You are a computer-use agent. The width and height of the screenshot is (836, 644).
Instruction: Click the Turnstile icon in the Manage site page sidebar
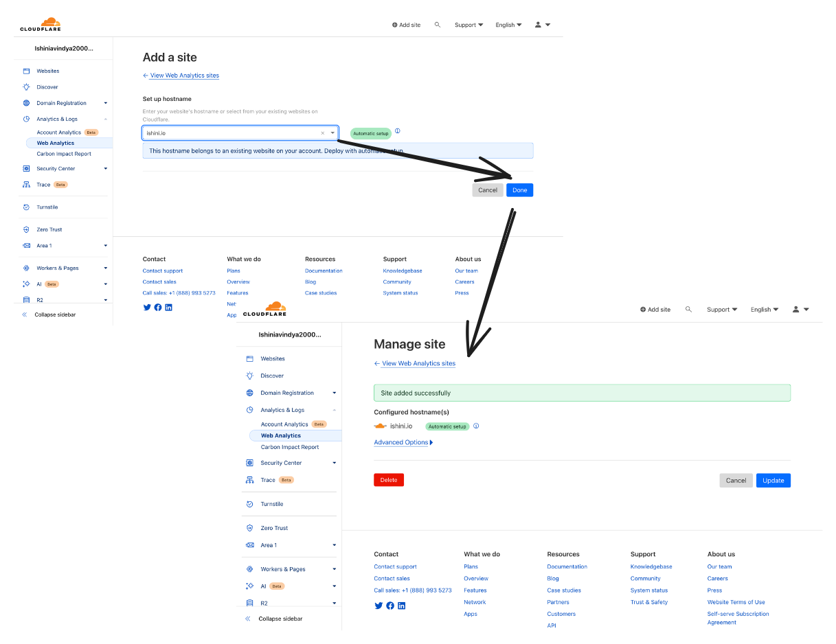point(249,504)
